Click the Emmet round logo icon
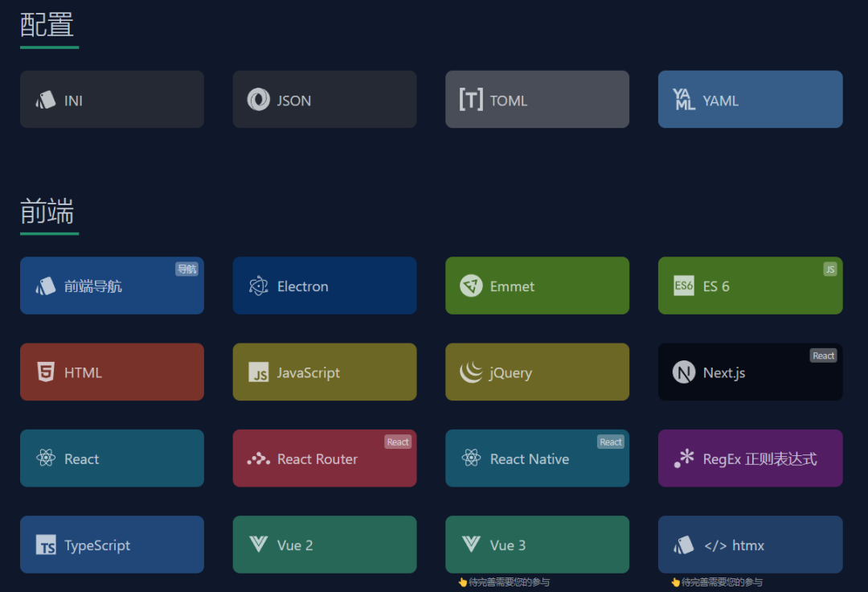Viewport: 868px width, 592px height. 471,286
